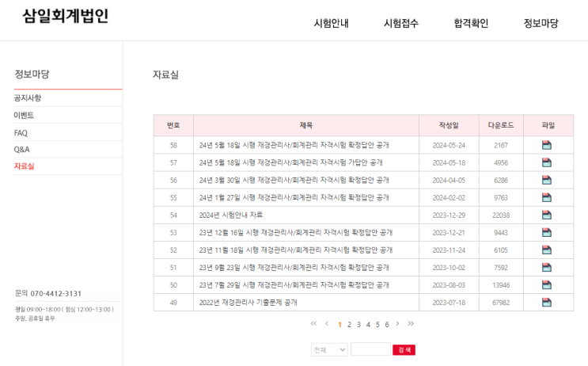Select 공지사항 in the sidebar
The image size is (588, 366).
[x=28, y=98]
